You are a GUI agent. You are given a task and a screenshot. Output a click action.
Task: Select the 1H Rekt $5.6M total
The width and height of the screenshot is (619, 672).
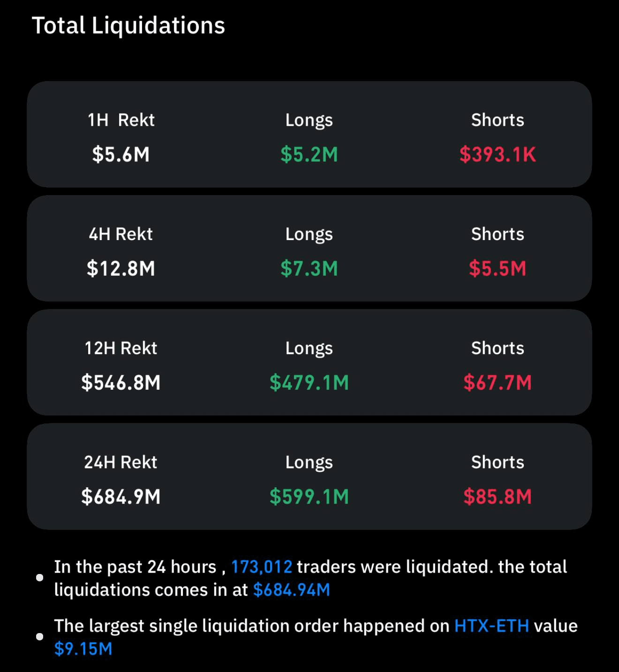pyautogui.click(x=121, y=154)
